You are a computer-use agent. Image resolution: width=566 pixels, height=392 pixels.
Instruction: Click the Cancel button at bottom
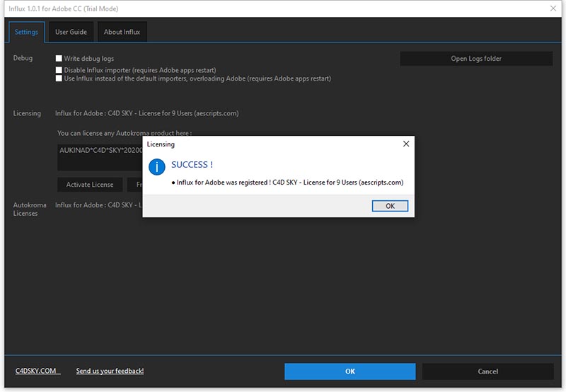pos(487,371)
